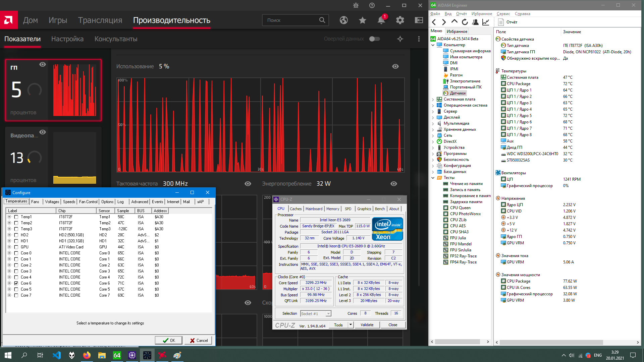The image size is (644, 362).
Task: Click OK in the Configure dialog
Action: click(169, 340)
